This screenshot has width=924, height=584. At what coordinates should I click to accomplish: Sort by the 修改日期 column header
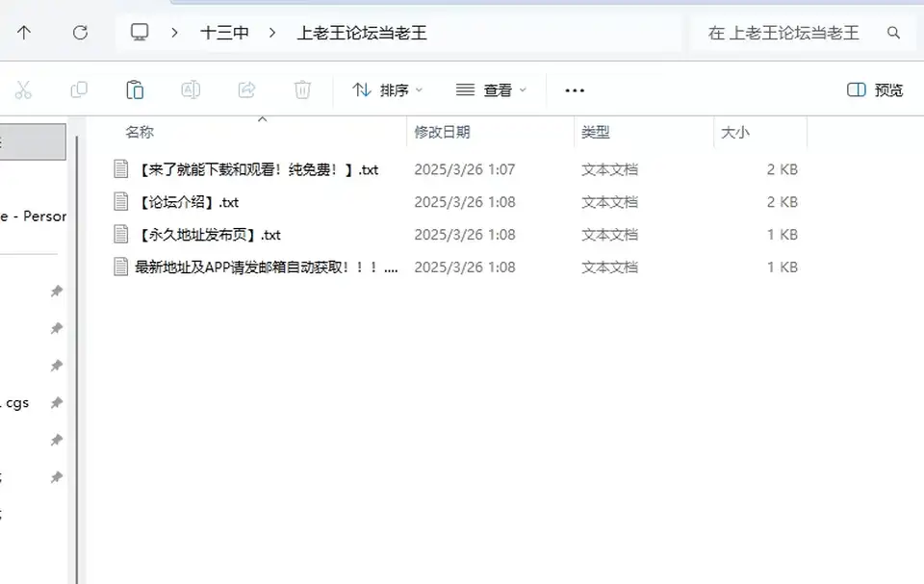point(442,132)
